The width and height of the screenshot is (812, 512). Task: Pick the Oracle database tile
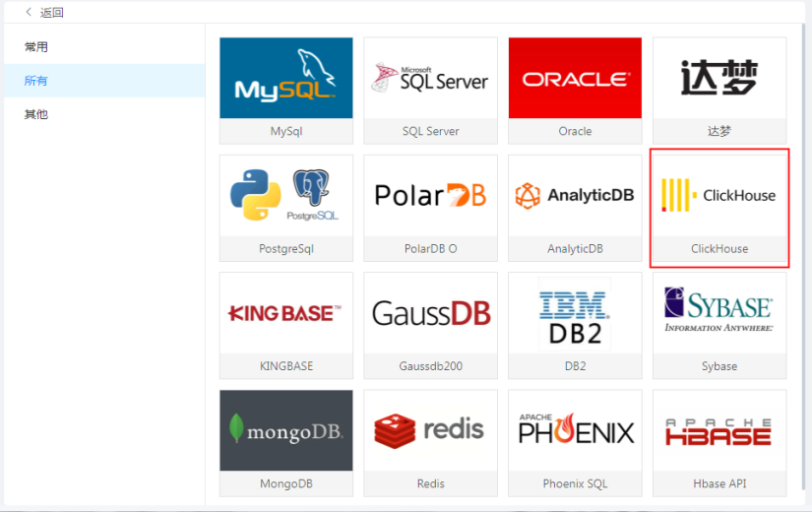[x=575, y=79]
